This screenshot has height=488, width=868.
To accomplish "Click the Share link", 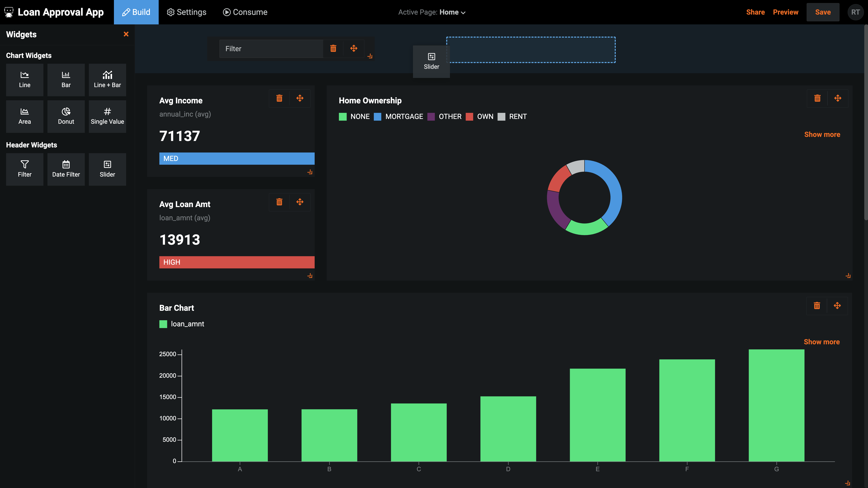I will pos(755,12).
